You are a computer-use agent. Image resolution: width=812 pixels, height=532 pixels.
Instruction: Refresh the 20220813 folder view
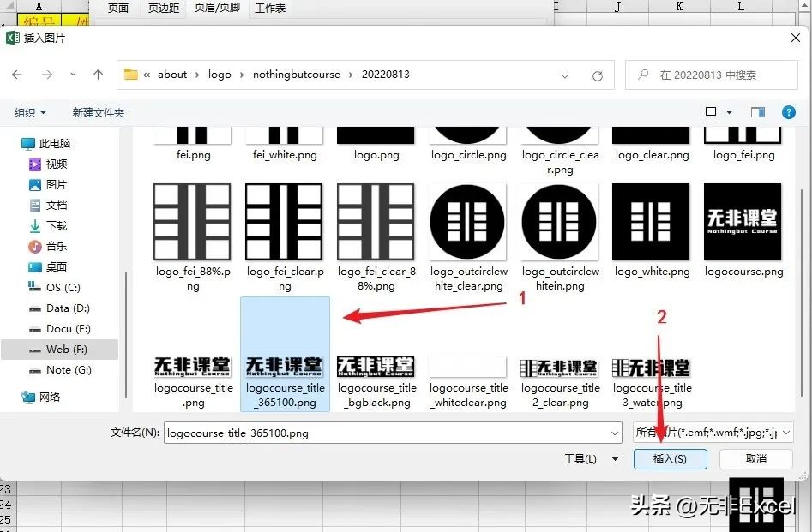[598, 76]
